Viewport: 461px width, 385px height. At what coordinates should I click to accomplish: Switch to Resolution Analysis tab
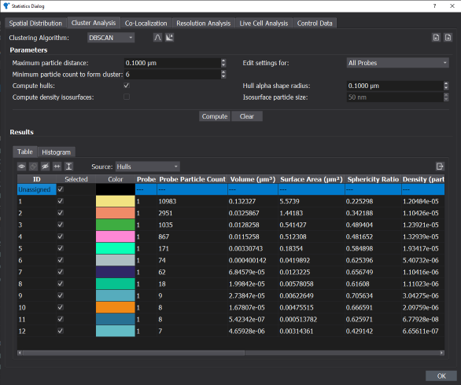coord(203,23)
